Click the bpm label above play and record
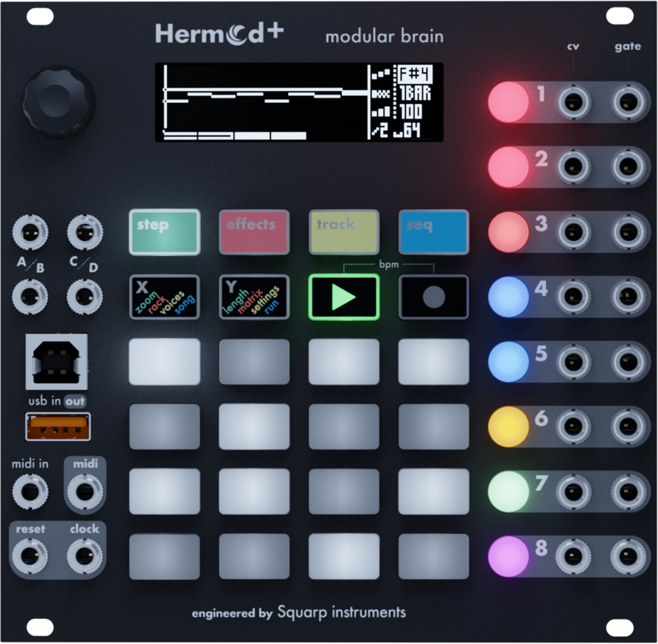 click(x=389, y=265)
